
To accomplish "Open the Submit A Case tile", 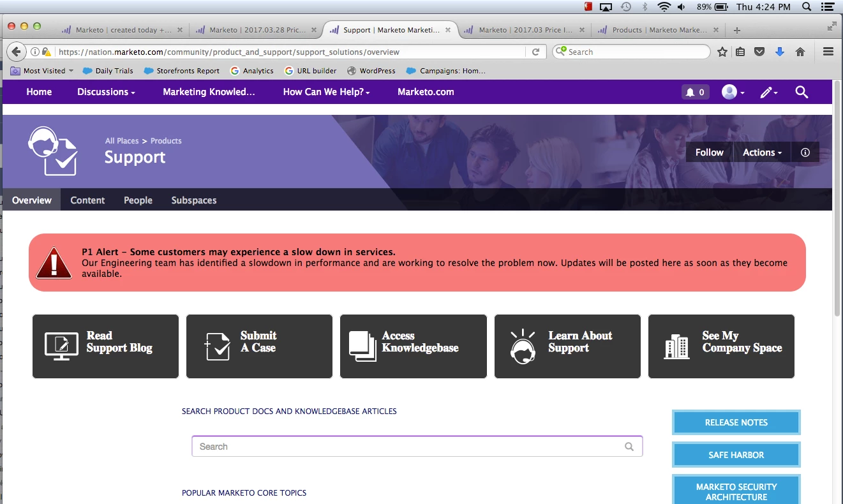I will coord(259,346).
